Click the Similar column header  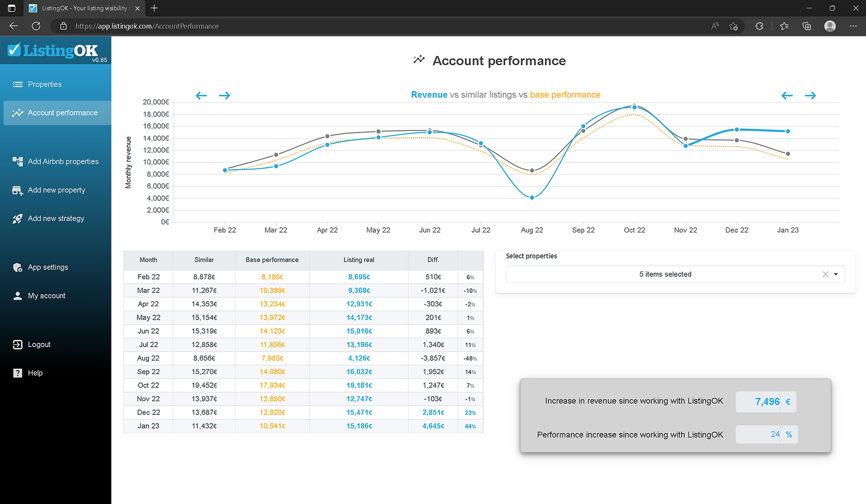pyautogui.click(x=204, y=260)
